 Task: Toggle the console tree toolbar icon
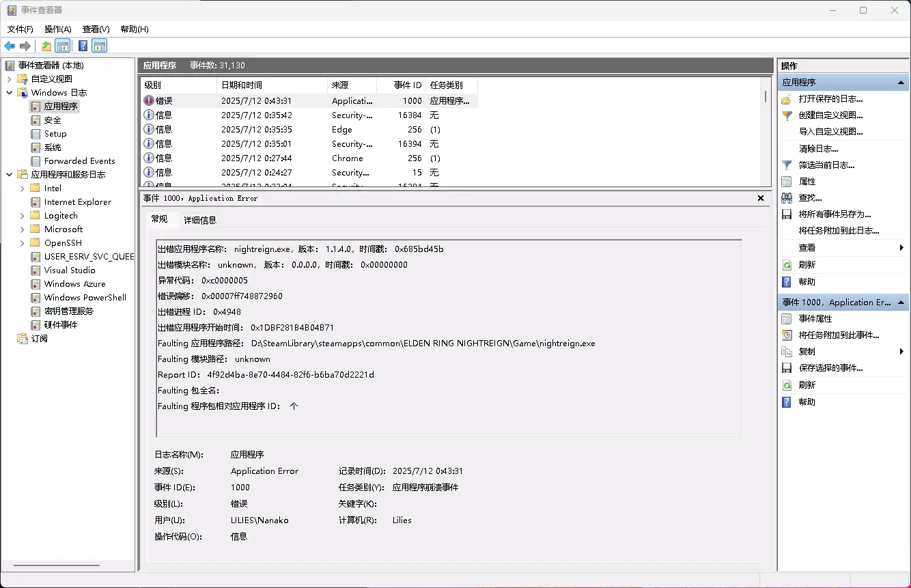coord(63,46)
